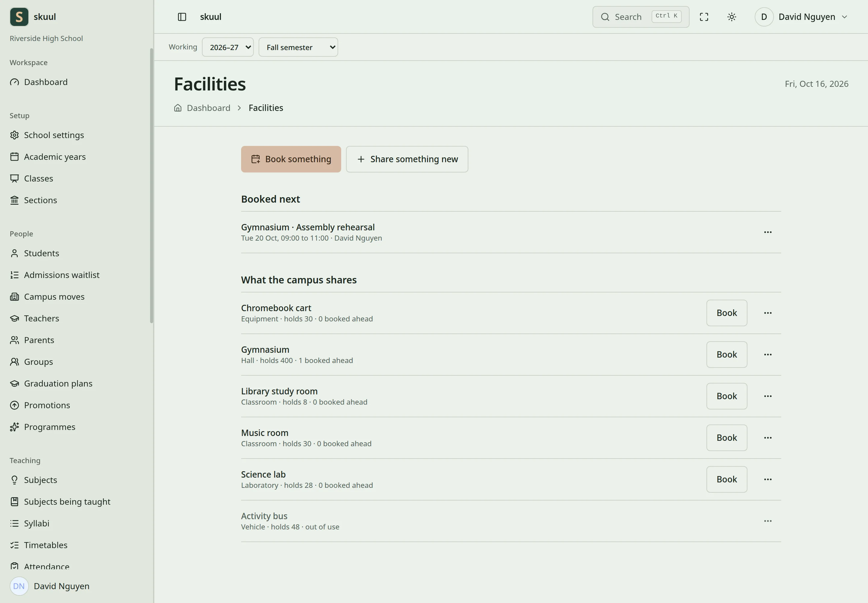
Task: Book the Music room
Action: 726,437
